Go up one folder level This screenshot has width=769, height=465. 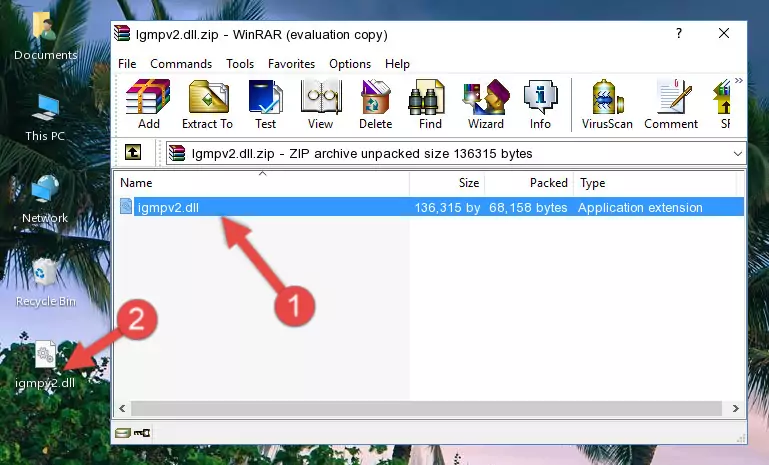point(133,153)
